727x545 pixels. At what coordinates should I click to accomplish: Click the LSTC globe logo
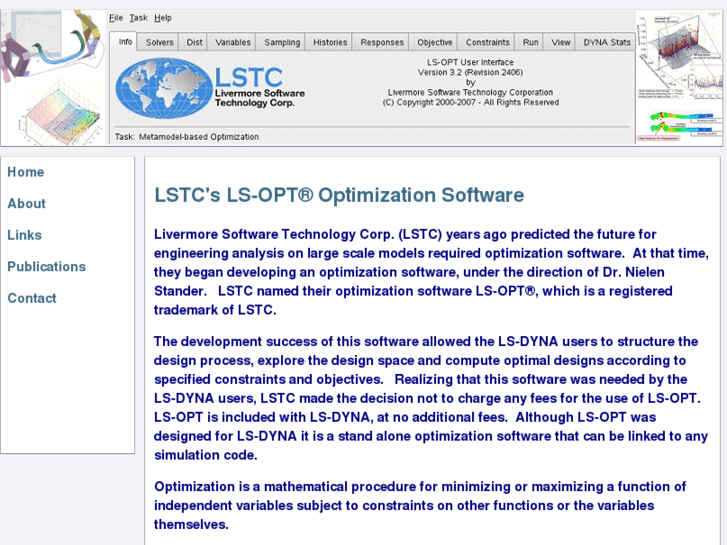pyautogui.click(x=163, y=88)
